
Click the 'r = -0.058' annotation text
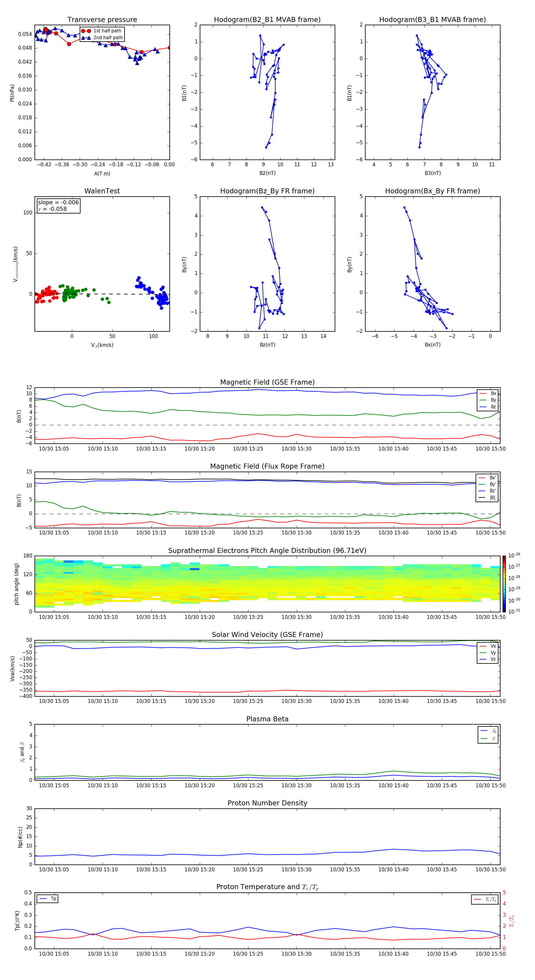point(53,209)
